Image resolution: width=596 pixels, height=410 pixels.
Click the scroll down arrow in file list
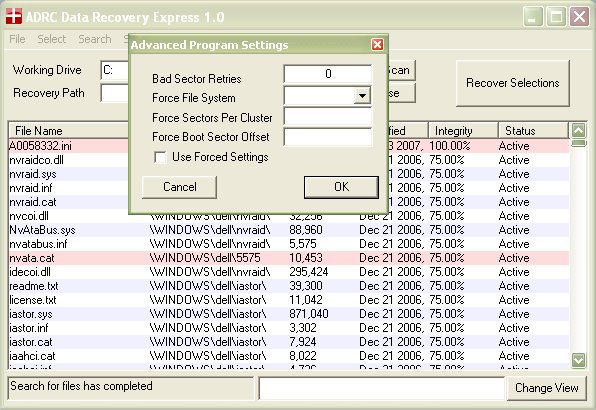579,360
